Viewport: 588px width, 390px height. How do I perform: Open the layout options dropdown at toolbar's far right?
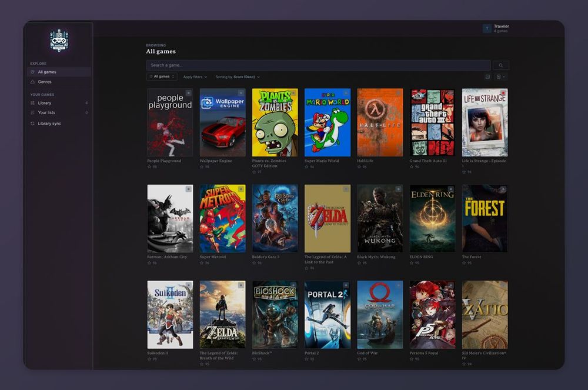click(500, 76)
